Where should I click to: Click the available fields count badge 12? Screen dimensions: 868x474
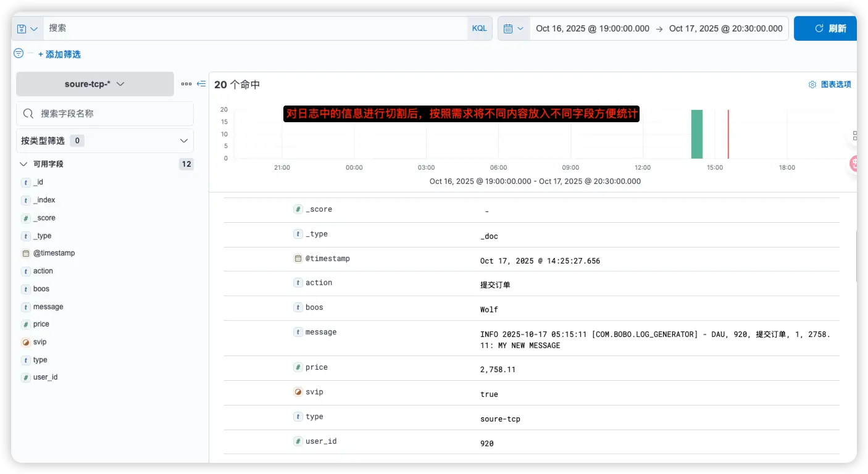tap(186, 164)
